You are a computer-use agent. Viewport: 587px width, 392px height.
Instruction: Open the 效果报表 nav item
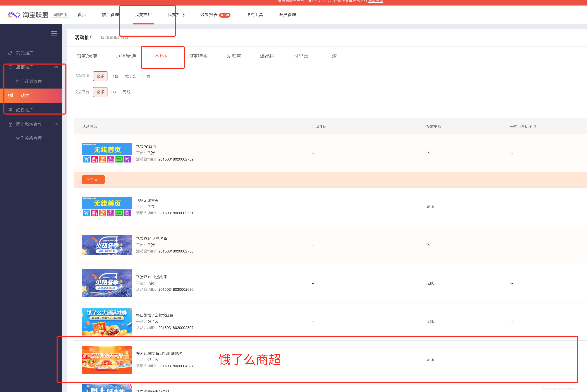point(209,15)
